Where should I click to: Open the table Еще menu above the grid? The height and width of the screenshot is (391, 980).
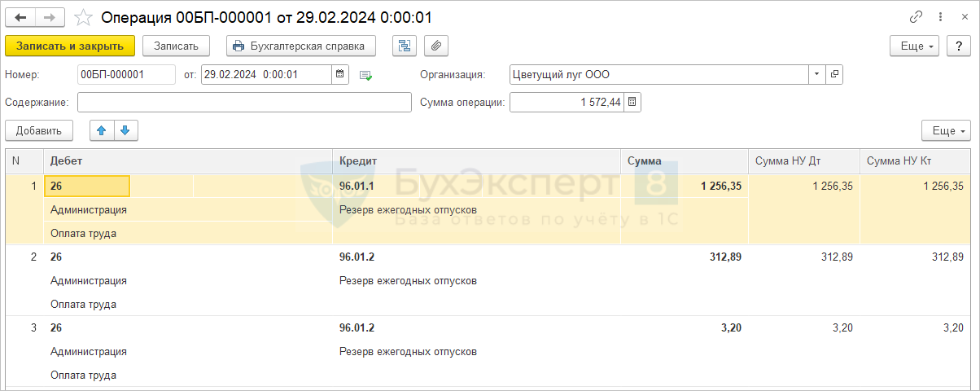[946, 130]
